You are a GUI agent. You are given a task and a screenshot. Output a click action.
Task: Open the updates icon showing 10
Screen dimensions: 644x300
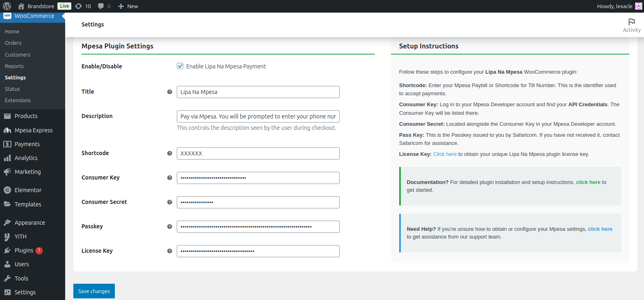point(79,6)
